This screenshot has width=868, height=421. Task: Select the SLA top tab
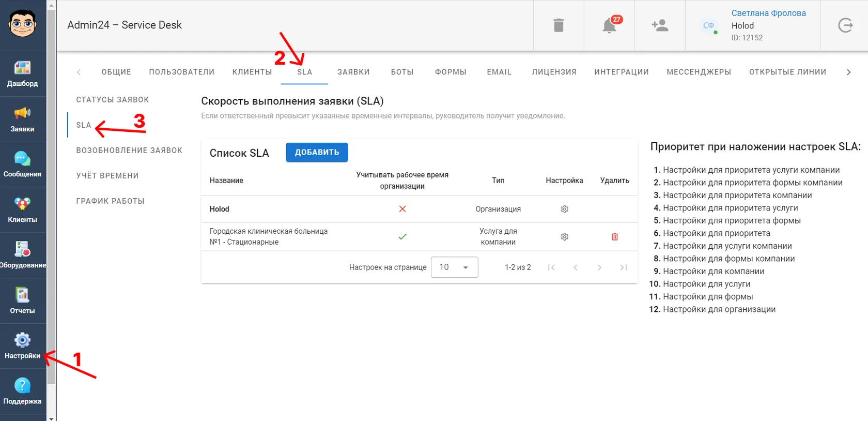coord(305,72)
